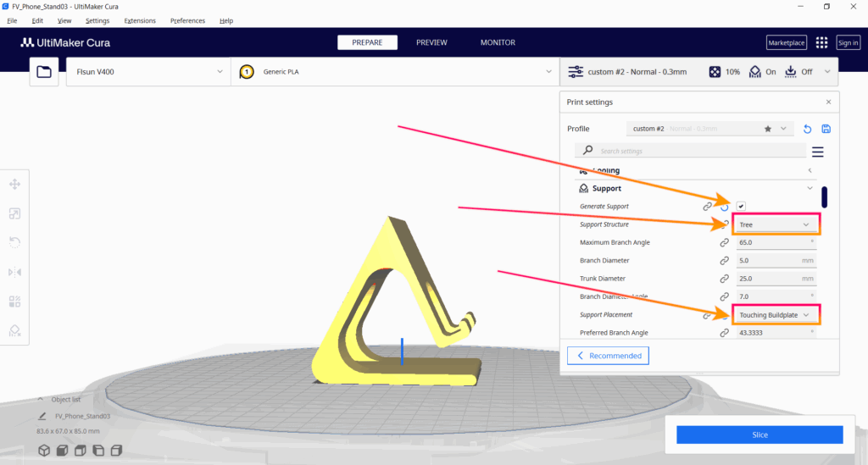
Task: Click star icon in the profile selector
Action: point(768,129)
